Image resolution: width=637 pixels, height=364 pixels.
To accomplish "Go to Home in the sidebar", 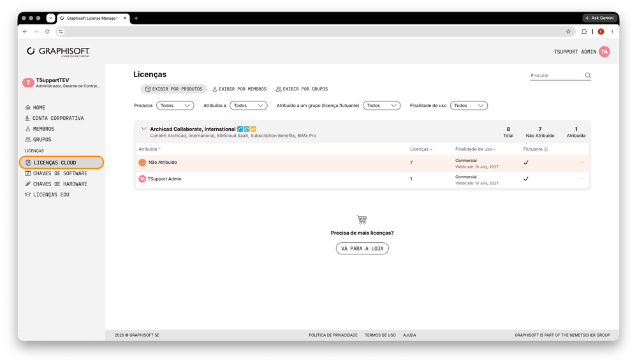I will click(x=35, y=108).
